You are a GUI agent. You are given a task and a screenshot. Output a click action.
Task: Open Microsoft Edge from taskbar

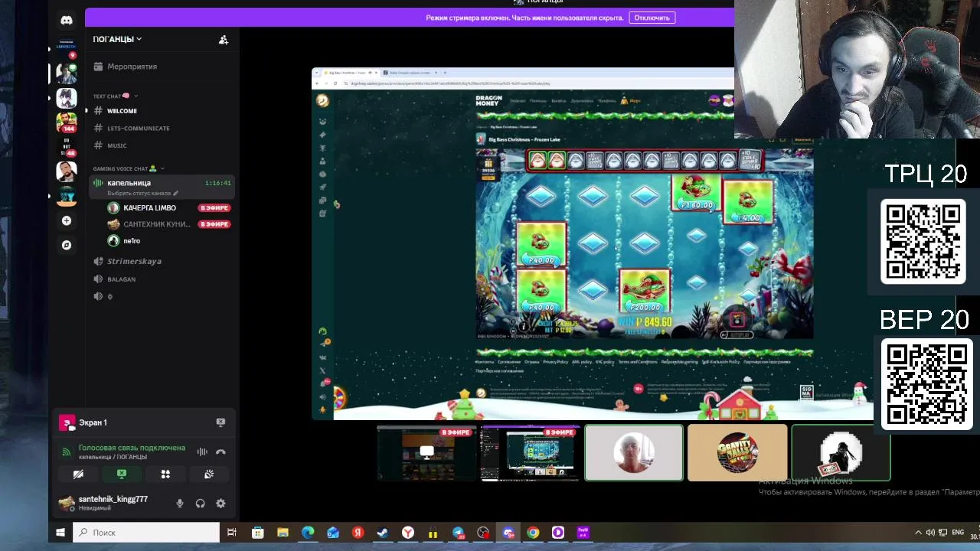[x=308, y=533]
